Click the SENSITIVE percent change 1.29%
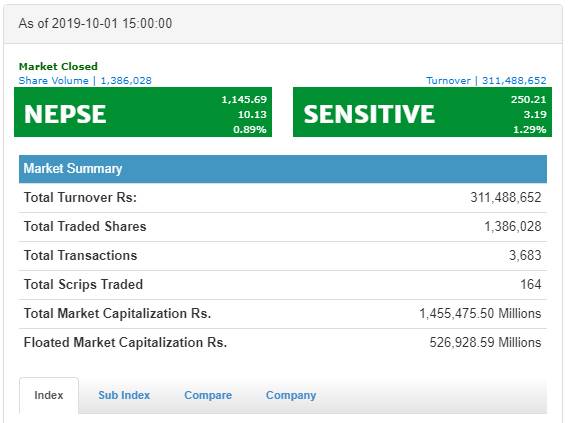Image resolution: width=569 pixels, height=423 pixels. pos(530,130)
